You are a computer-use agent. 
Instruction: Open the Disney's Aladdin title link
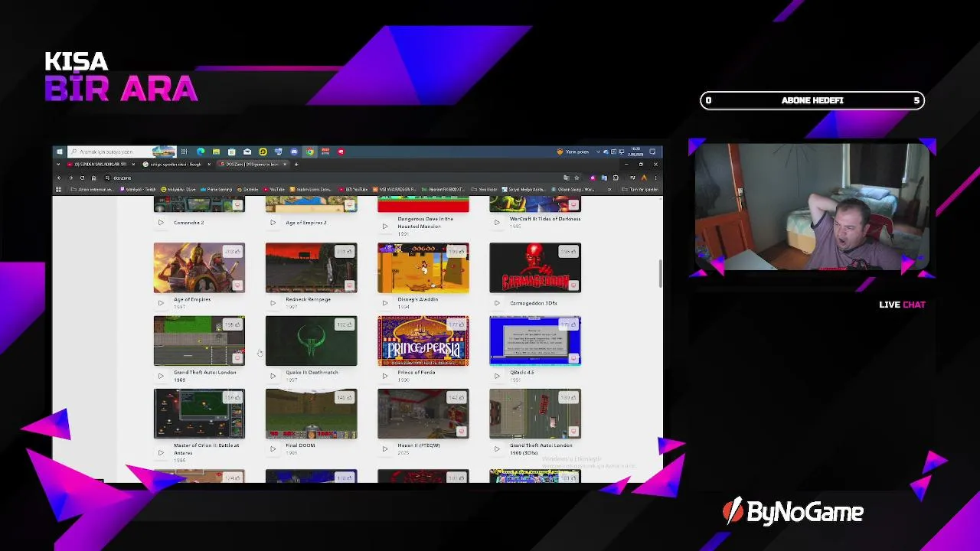(418, 299)
